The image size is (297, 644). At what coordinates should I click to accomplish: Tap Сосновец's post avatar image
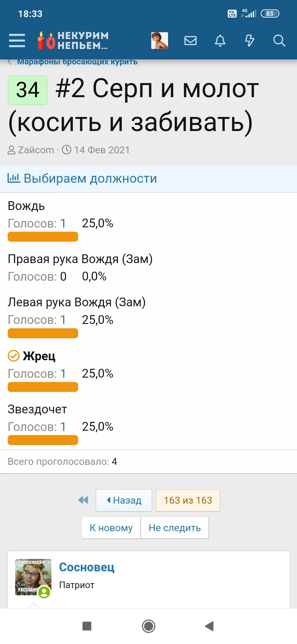33,577
